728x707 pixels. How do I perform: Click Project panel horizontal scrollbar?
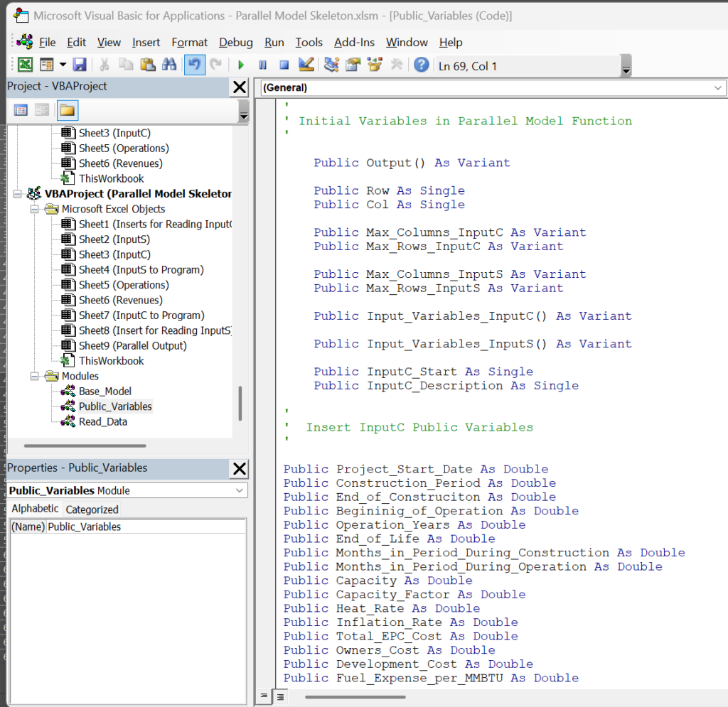coord(85,446)
